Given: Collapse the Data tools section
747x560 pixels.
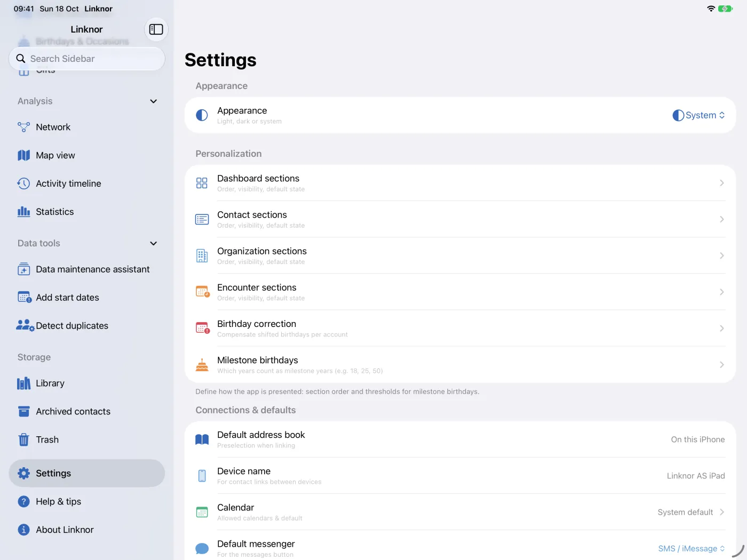Looking at the screenshot, I should tap(153, 243).
